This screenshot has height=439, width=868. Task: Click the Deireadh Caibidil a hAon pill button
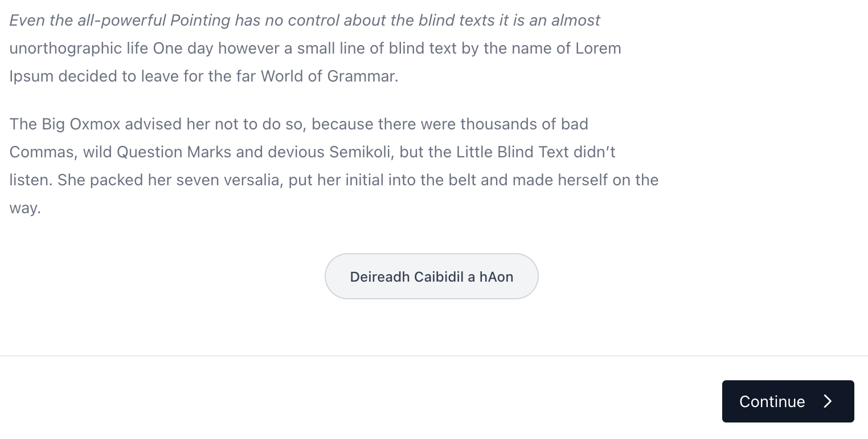431,277
